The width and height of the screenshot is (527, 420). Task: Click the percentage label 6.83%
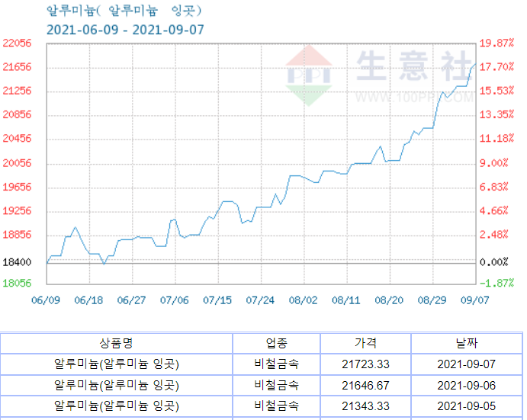click(x=493, y=188)
